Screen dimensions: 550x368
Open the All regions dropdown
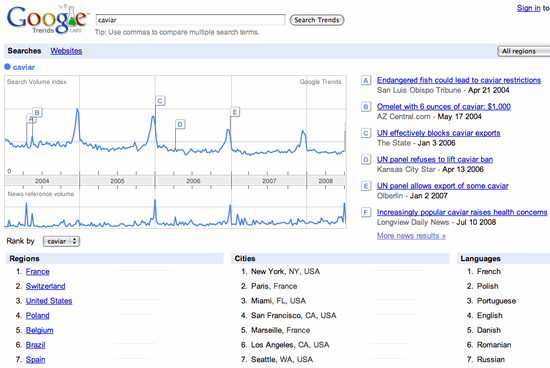(523, 51)
